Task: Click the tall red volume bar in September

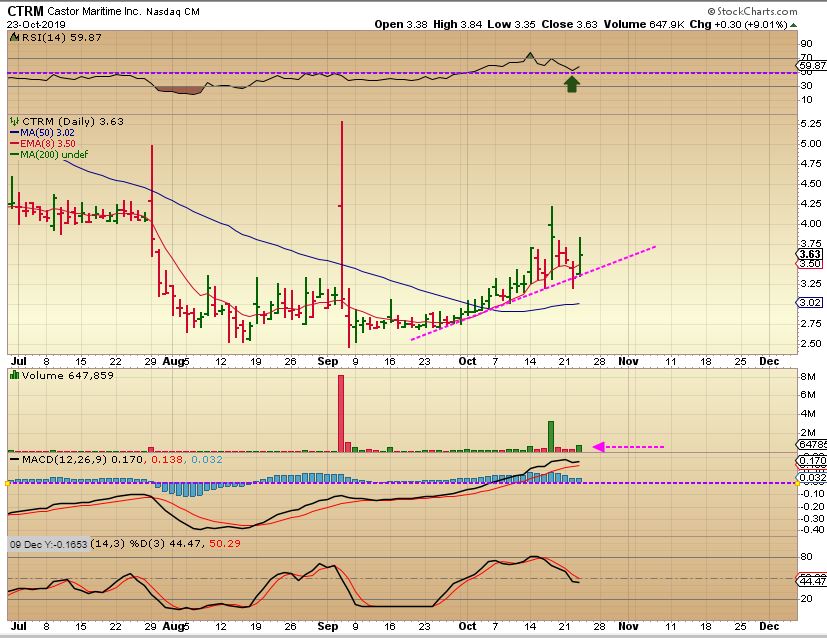Action: pos(341,412)
